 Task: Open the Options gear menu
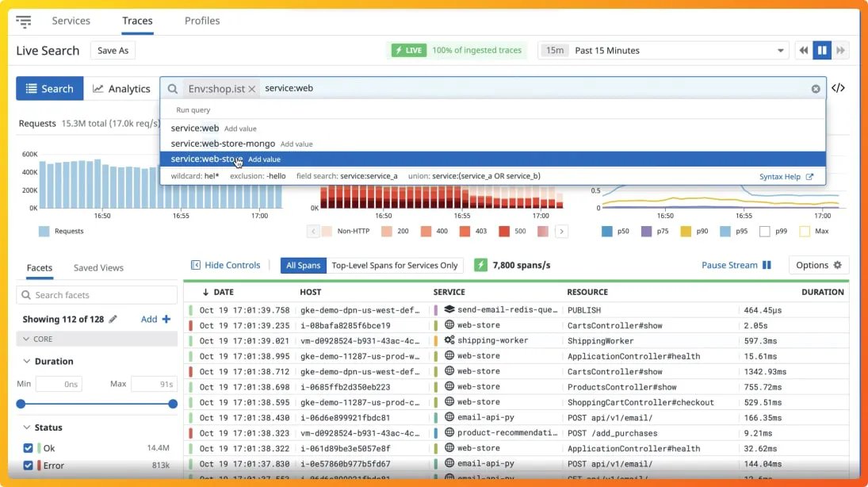click(818, 265)
